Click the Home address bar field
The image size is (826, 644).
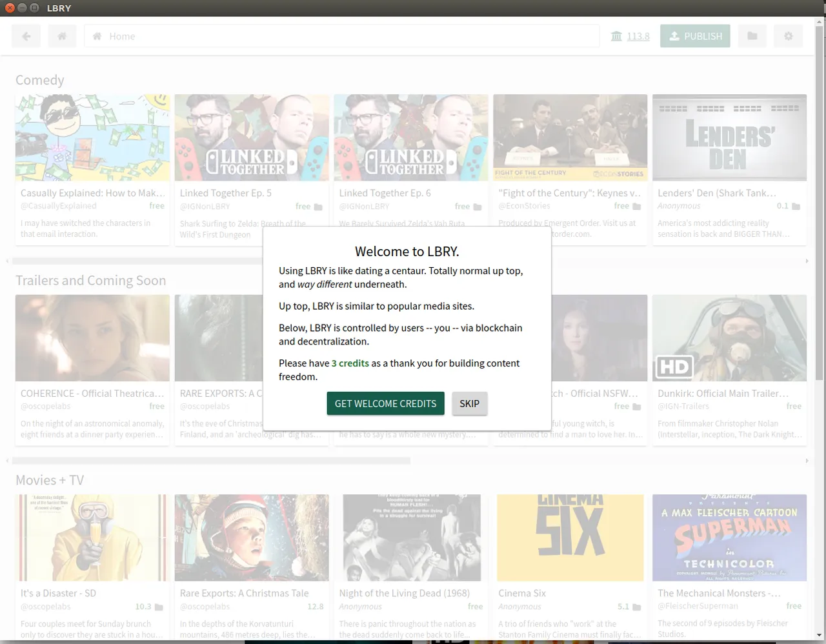342,36
